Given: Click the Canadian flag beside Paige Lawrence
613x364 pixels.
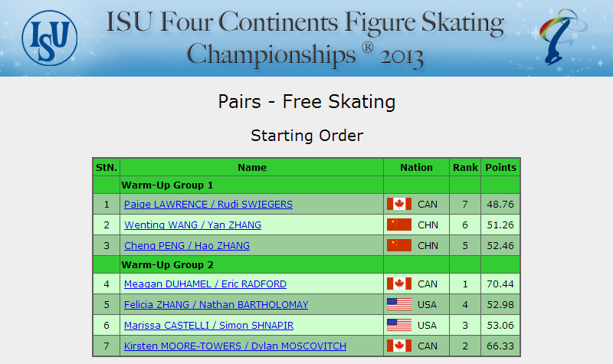Looking at the screenshot, I should tap(398, 204).
